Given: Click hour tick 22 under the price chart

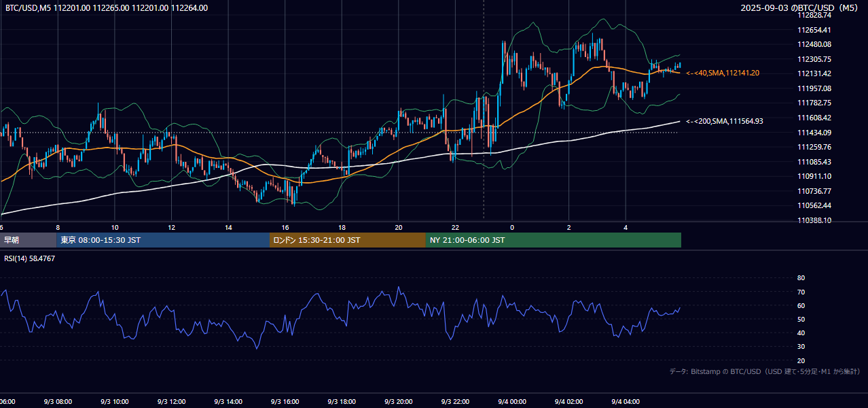Looking at the screenshot, I should coord(455,227).
